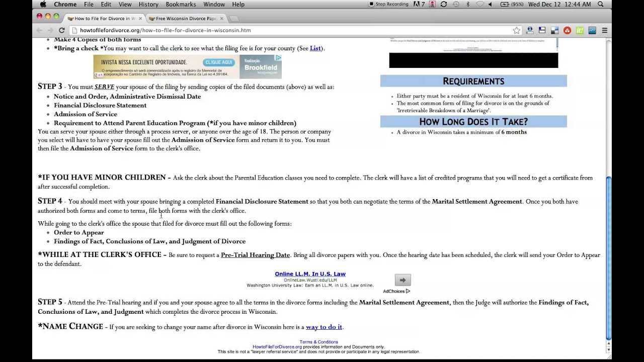The image size is (644, 362).
Task: Open the Adobe menu bar icon
Action: (x=419, y=4)
